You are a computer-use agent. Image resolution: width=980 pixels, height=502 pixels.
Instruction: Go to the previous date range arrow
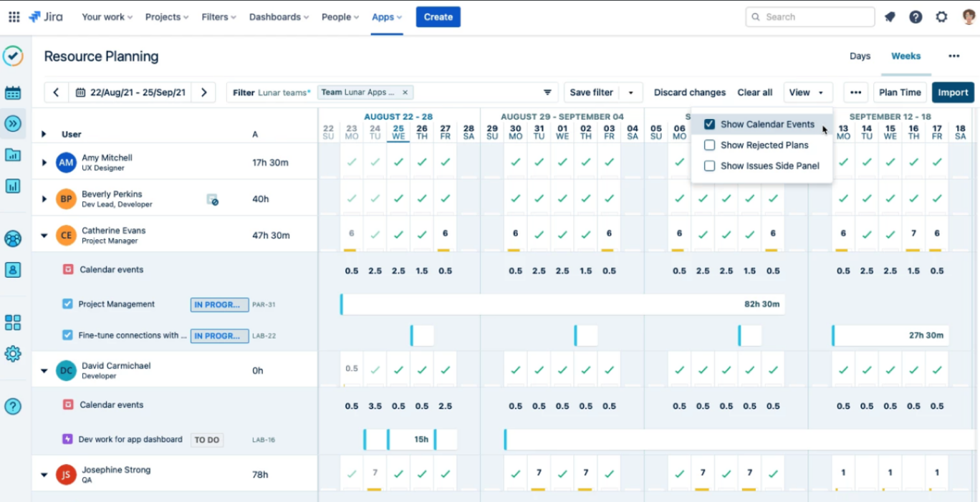(x=56, y=92)
